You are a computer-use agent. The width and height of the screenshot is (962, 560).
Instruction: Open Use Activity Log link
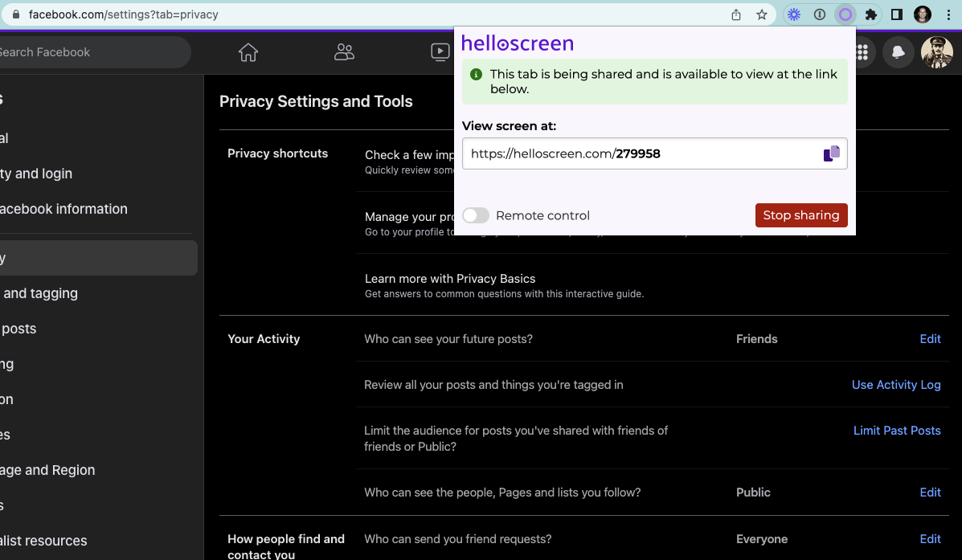point(896,385)
